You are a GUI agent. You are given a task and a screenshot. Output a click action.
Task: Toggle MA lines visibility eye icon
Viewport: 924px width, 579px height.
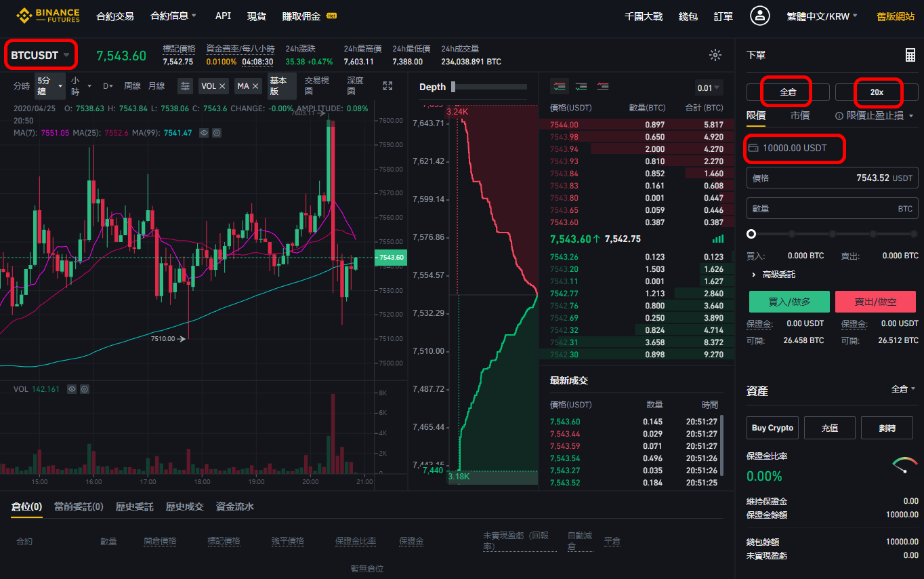pyautogui.click(x=204, y=133)
